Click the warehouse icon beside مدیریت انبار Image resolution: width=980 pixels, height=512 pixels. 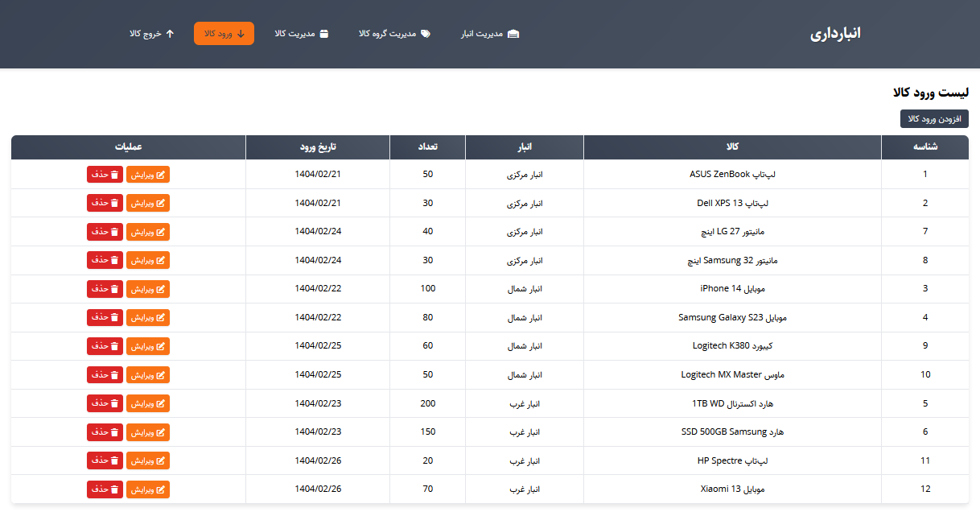(513, 34)
